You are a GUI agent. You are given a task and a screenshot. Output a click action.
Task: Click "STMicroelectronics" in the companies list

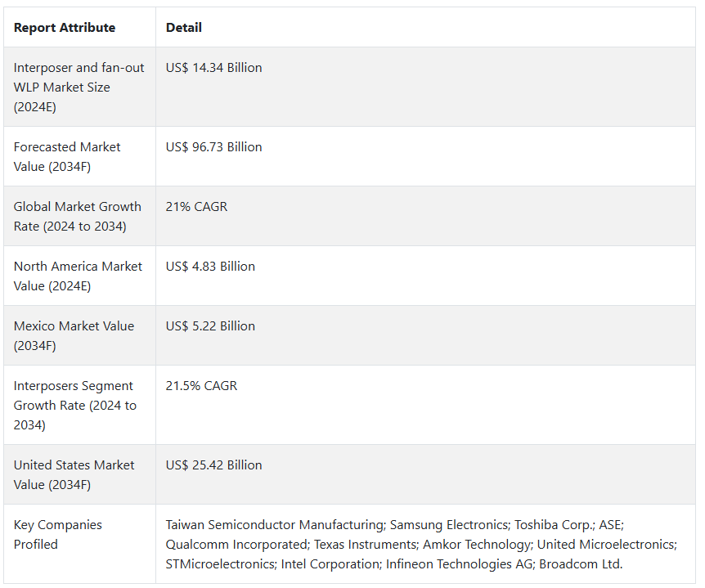(220, 564)
